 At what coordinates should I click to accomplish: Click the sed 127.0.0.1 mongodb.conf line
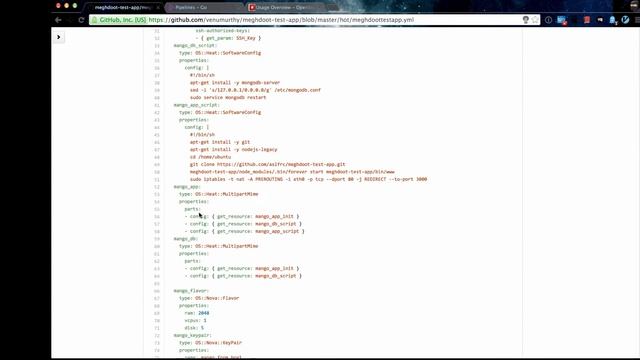click(x=255, y=90)
